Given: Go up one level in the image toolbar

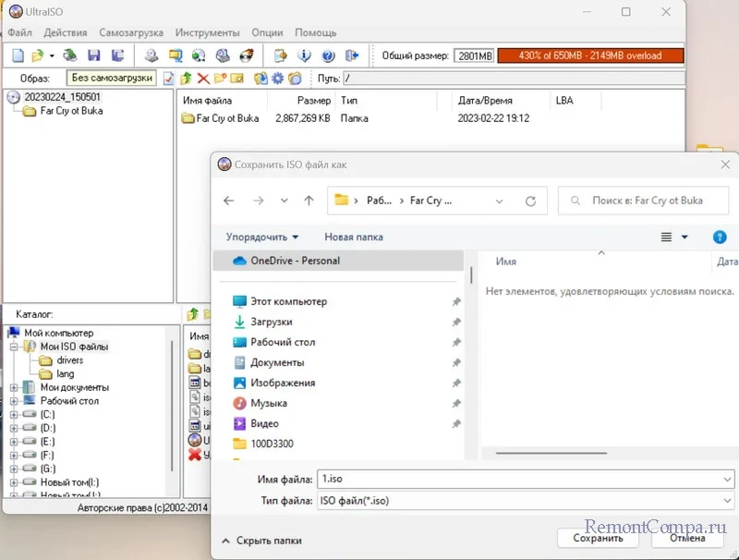Looking at the screenshot, I should (x=187, y=79).
